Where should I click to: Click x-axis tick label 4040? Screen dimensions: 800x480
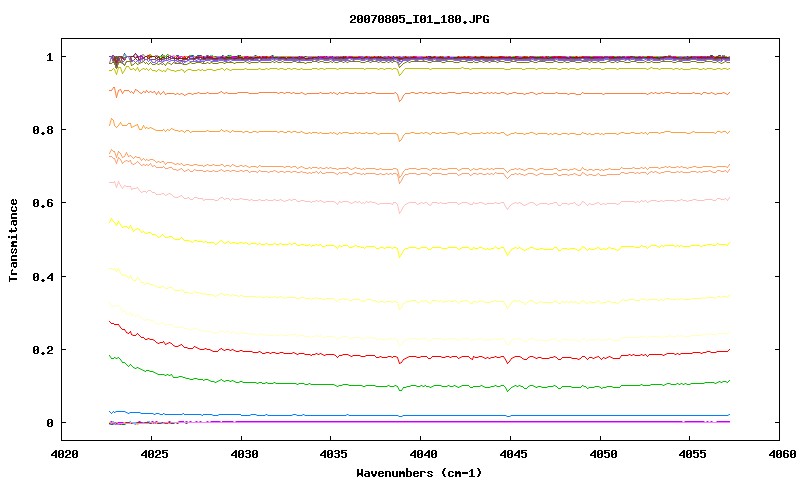(x=423, y=454)
